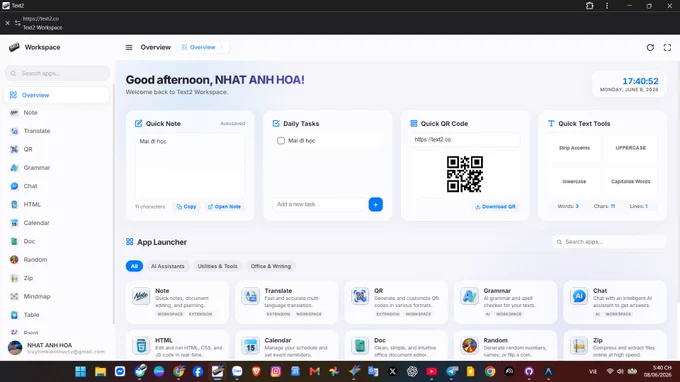680x382 pixels.
Task: Open Translate in the sidebar
Action: coord(56,131)
